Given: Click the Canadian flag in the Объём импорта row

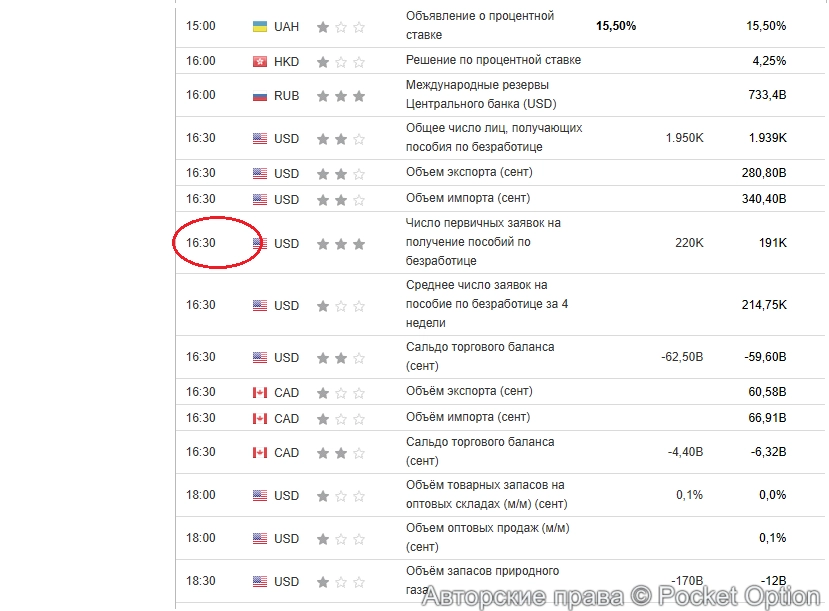Looking at the screenshot, I should (260, 419).
